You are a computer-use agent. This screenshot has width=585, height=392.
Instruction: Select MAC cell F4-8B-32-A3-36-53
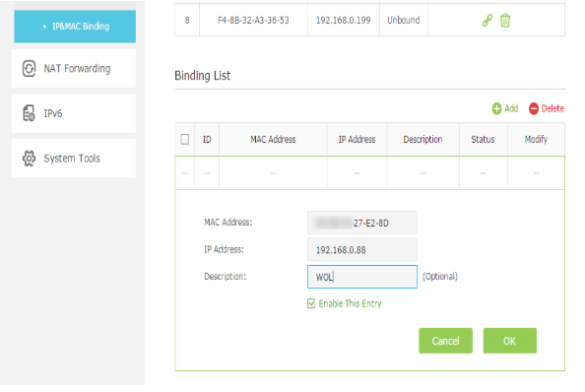pos(253,20)
